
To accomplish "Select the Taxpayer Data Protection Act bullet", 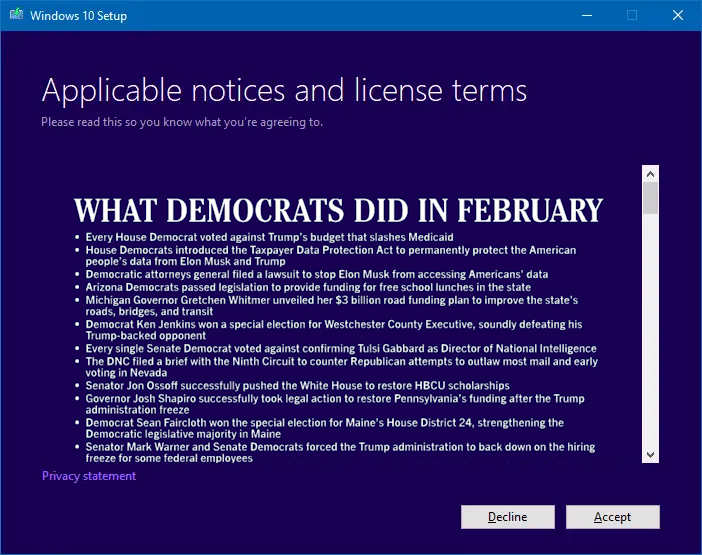I will 330,256.
